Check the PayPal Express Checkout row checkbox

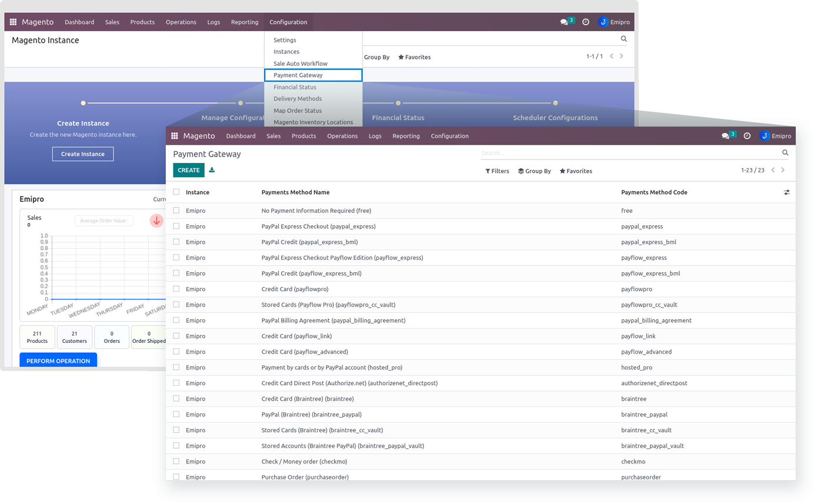pos(176,226)
